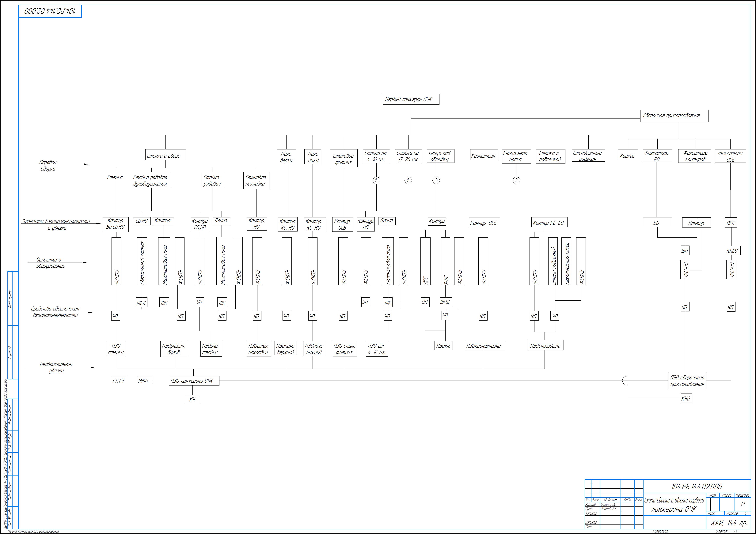Click the vertical 'Сверлильный станок' box
756x534 pixels.
coord(142,261)
